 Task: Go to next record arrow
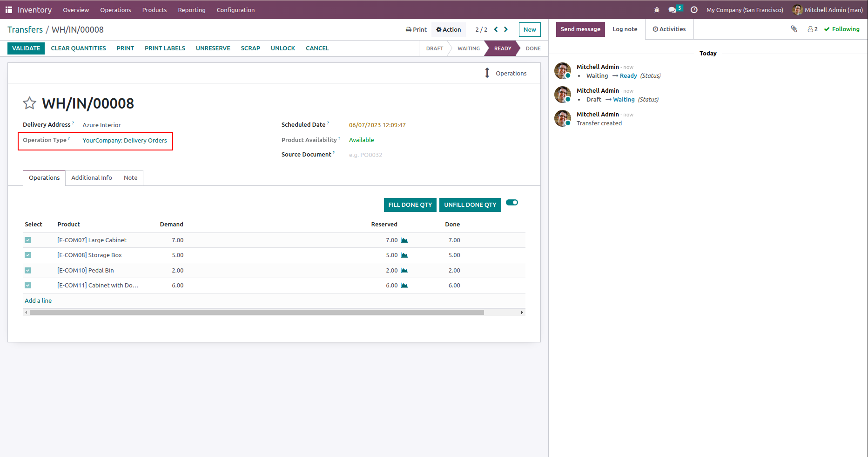click(x=506, y=29)
